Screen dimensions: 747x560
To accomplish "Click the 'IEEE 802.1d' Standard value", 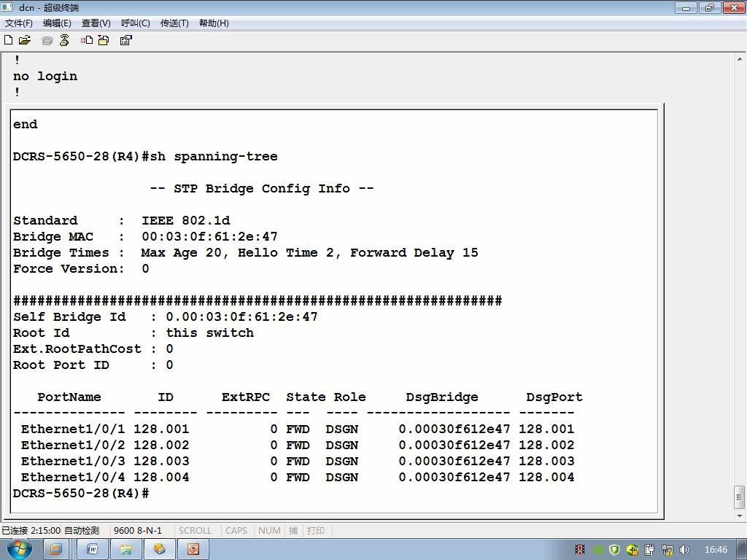I will [x=186, y=220].
